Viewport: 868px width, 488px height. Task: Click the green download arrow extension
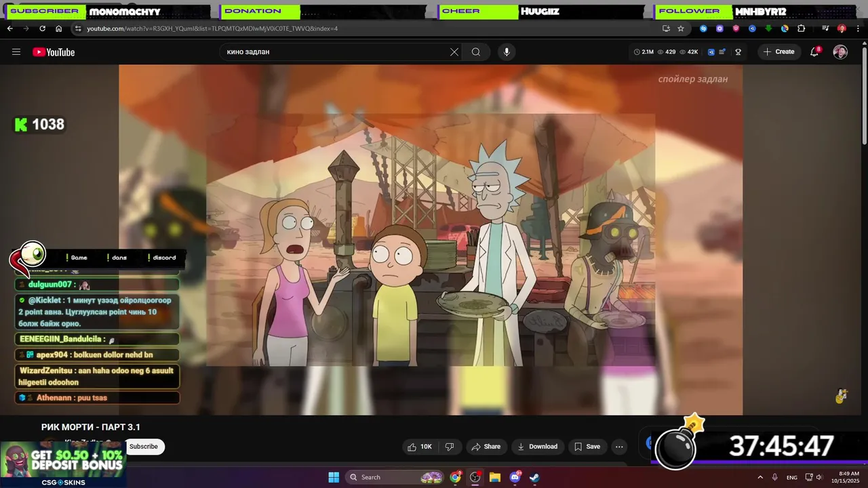click(768, 28)
